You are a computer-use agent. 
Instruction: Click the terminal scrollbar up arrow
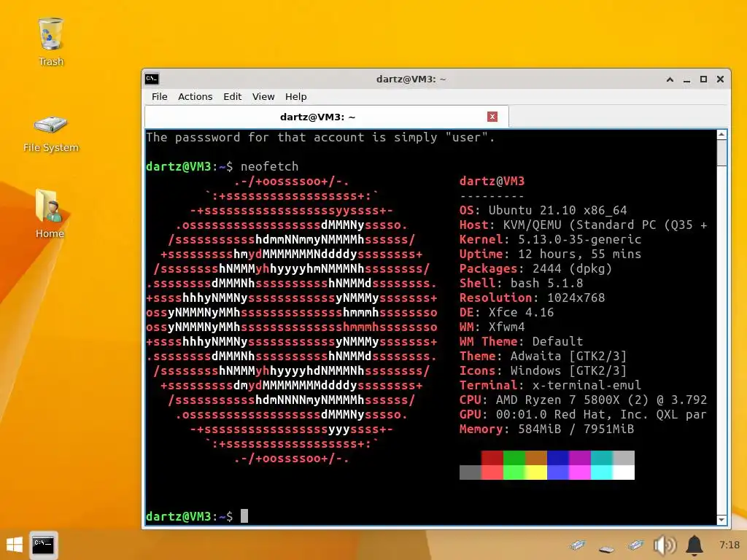click(x=721, y=135)
